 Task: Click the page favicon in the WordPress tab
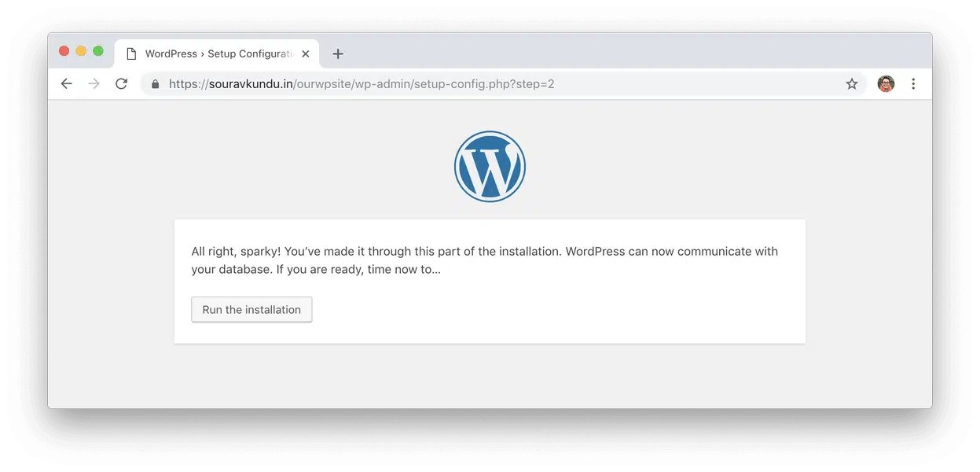(131, 53)
